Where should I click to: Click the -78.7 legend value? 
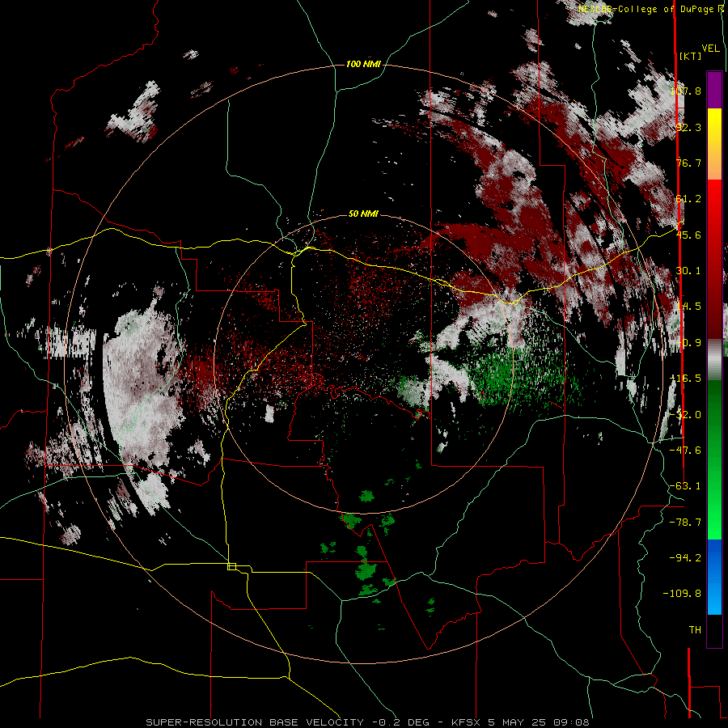click(685, 523)
